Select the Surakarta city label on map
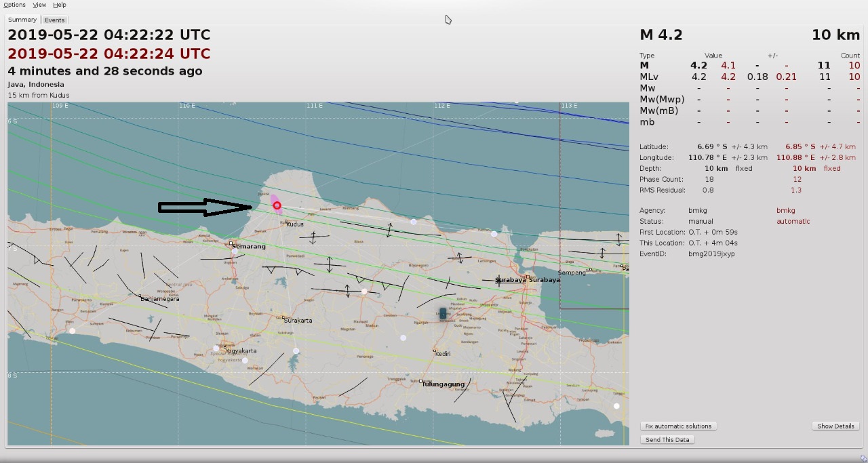The image size is (868, 463). pos(299,321)
